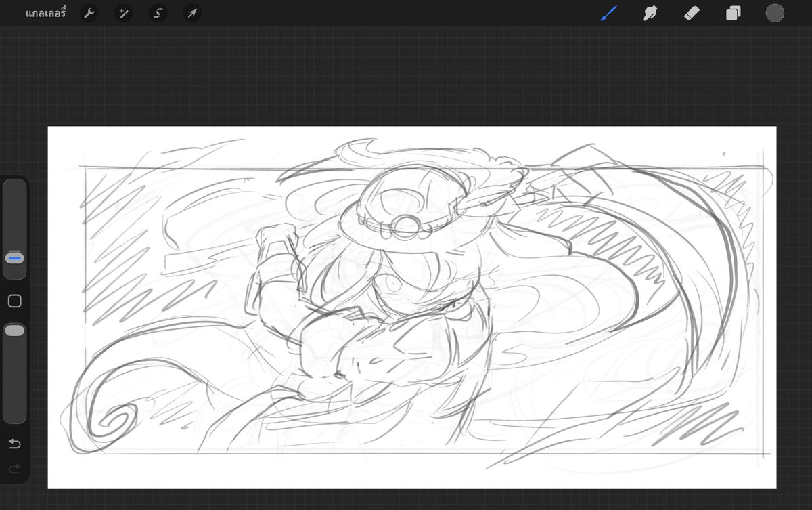Activate the Transform arrow tool

point(193,13)
